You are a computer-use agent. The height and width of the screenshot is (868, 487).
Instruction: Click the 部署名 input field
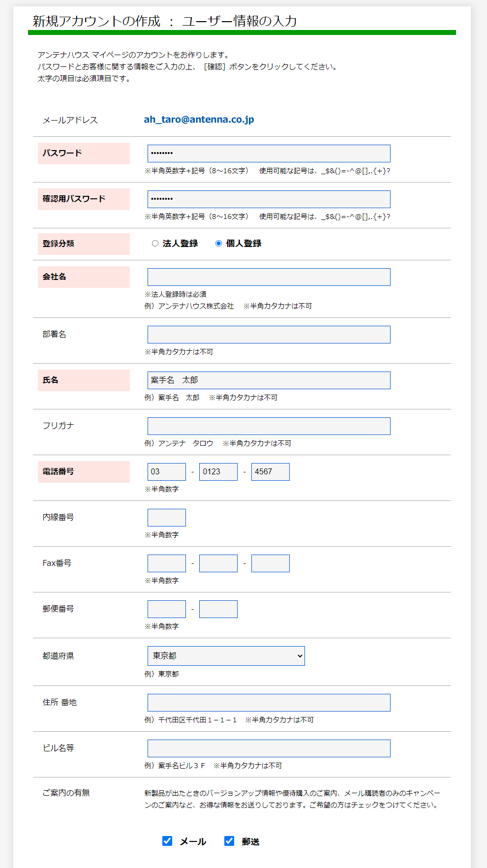269,335
